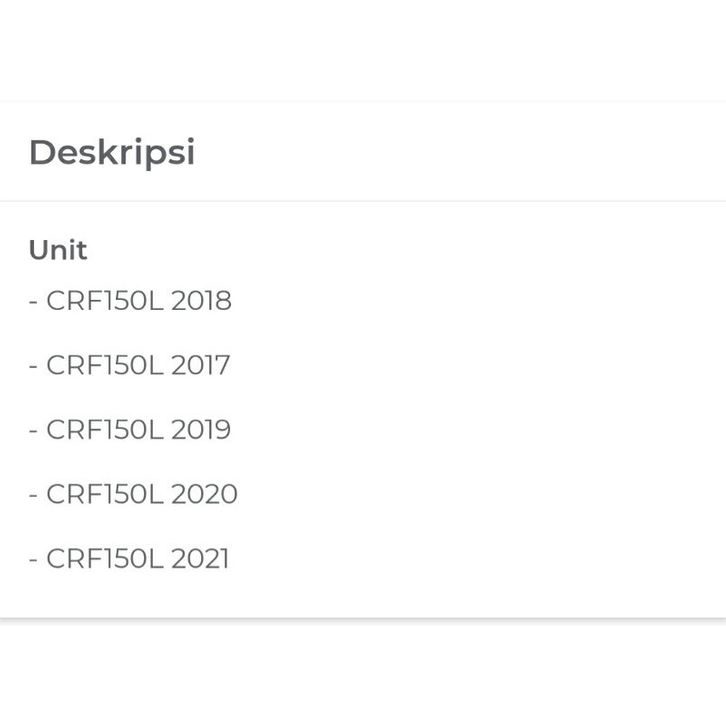
Task: Click the divider line below Deskripsi
Action: (x=363, y=201)
